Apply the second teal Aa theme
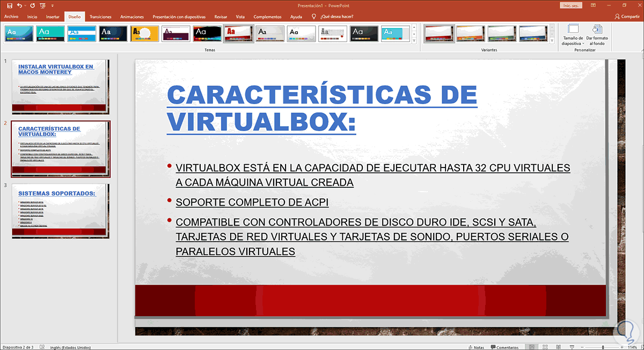Viewport: 644px width, 350px height. click(50, 34)
